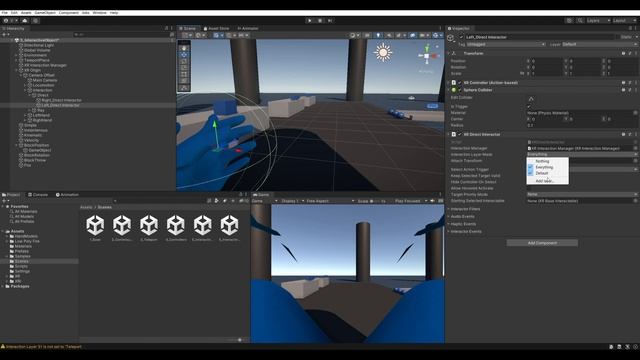The width and height of the screenshot is (640, 360).
Task: Select the Hand view tool in Scene
Action: click(184, 48)
